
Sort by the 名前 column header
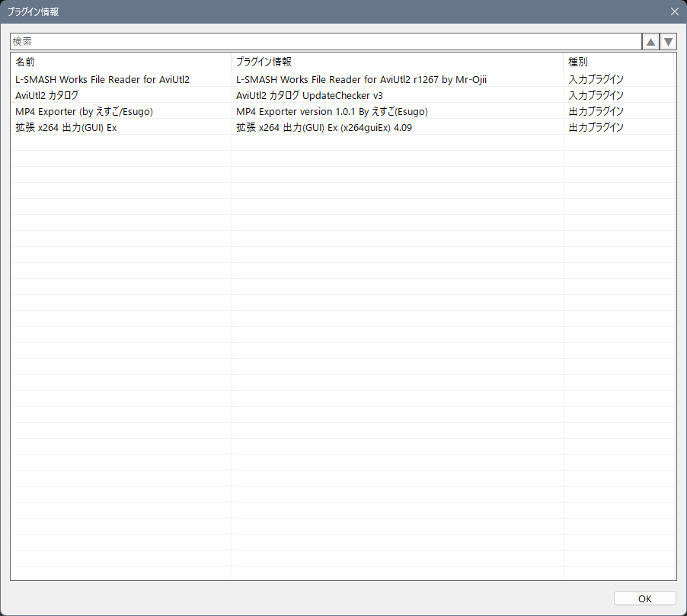[x=120, y=62]
